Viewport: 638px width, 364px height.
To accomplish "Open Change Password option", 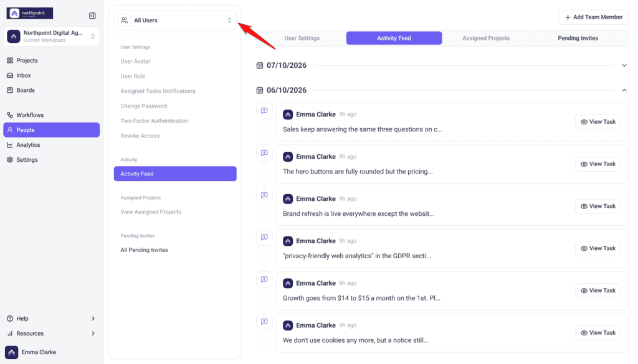I will coord(144,106).
